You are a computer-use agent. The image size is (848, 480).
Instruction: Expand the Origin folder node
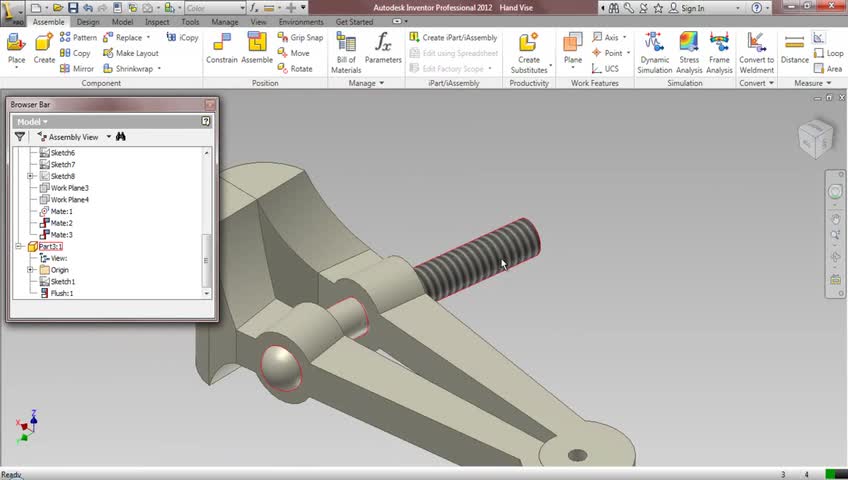point(31,270)
